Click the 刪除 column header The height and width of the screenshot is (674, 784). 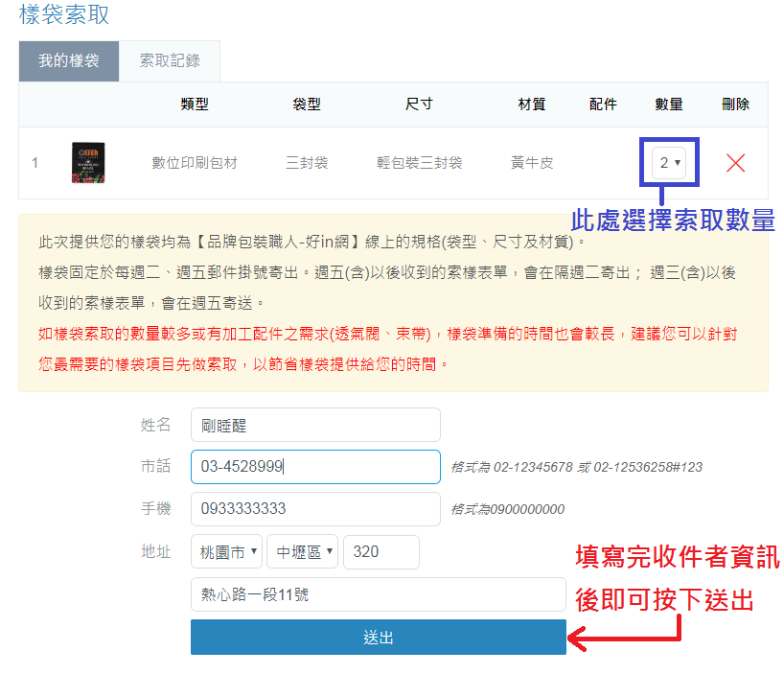tap(735, 105)
